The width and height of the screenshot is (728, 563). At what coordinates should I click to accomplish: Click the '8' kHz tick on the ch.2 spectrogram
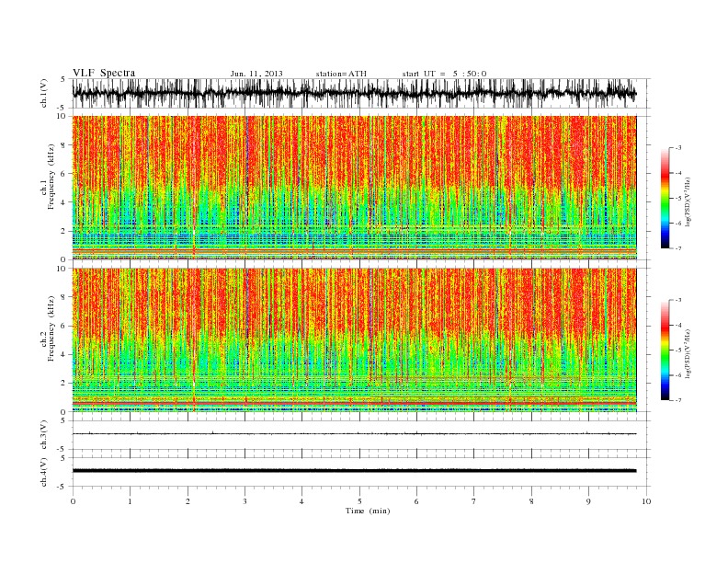(x=64, y=297)
